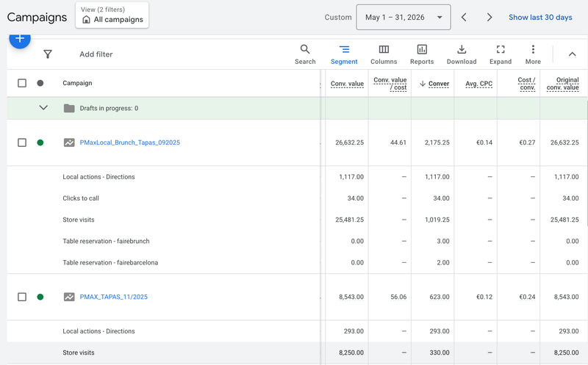This screenshot has width=588, height=365.
Task: Click the 623.00 conversions cell
Action: click(440, 297)
